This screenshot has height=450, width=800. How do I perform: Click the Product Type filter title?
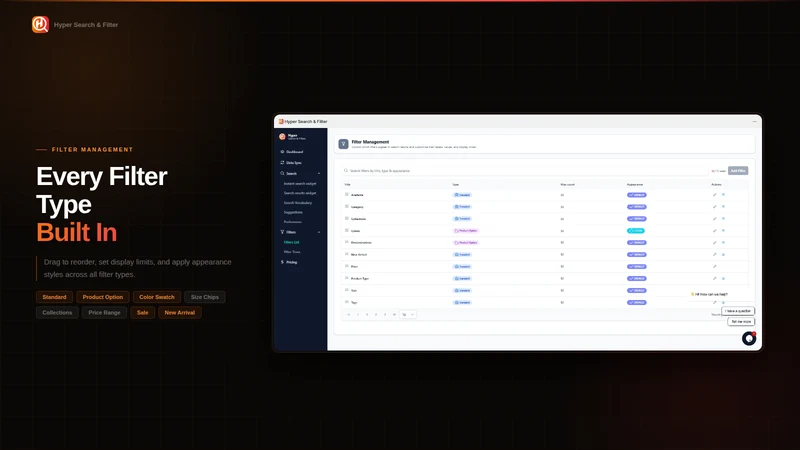click(360, 279)
